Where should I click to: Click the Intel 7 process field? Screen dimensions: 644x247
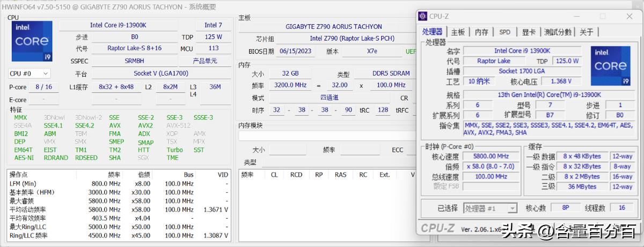point(213,25)
